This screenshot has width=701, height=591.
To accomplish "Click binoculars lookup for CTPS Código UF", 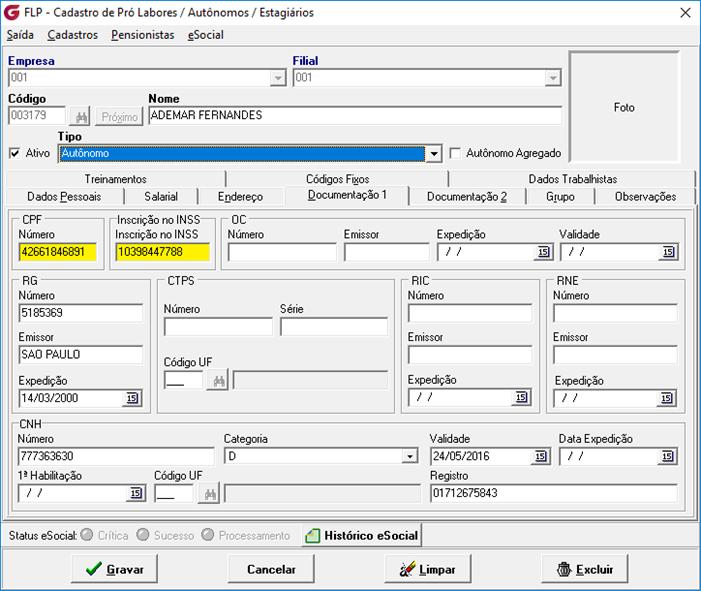I will tap(218, 380).
